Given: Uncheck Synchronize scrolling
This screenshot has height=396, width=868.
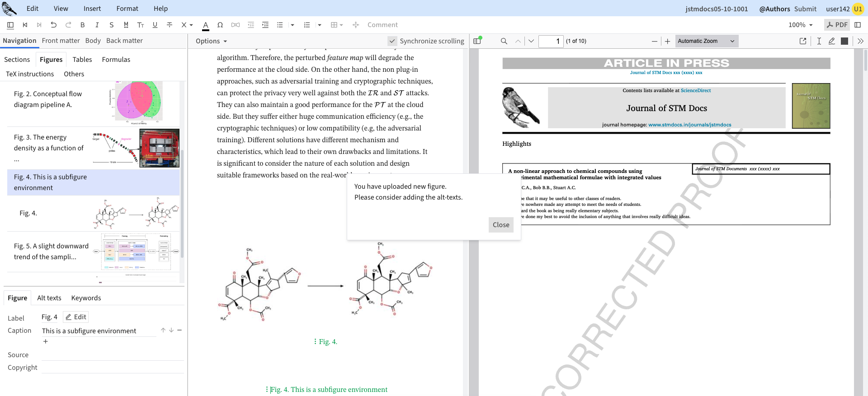Looking at the screenshot, I should (x=392, y=41).
